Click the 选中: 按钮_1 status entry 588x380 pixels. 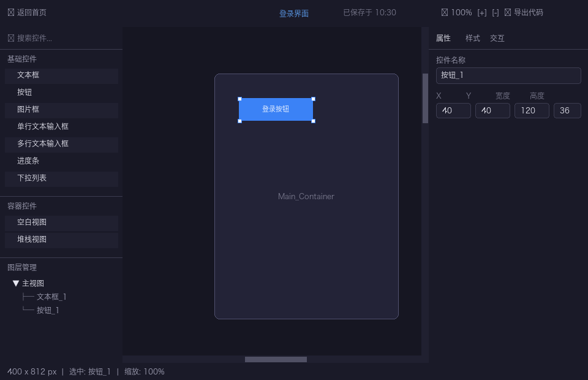click(x=89, y=371)
